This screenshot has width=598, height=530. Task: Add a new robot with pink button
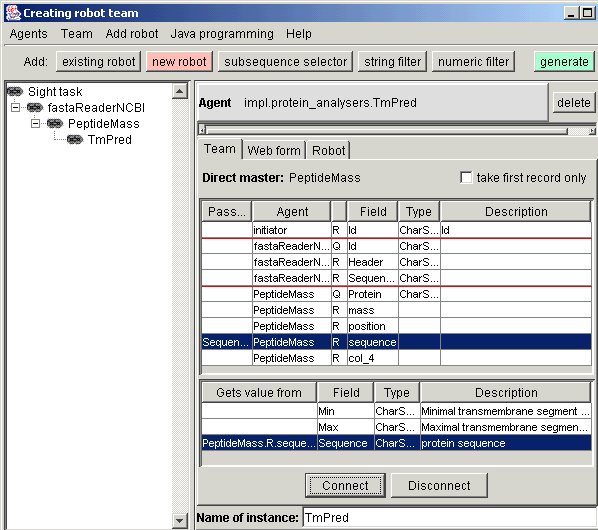coord(179,62)
